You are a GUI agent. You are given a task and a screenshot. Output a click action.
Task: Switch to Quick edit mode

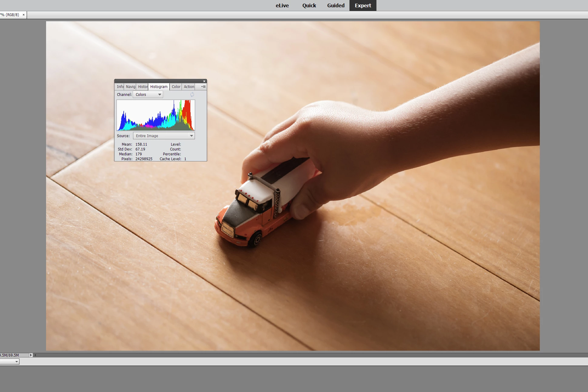(x=309, y=5)
